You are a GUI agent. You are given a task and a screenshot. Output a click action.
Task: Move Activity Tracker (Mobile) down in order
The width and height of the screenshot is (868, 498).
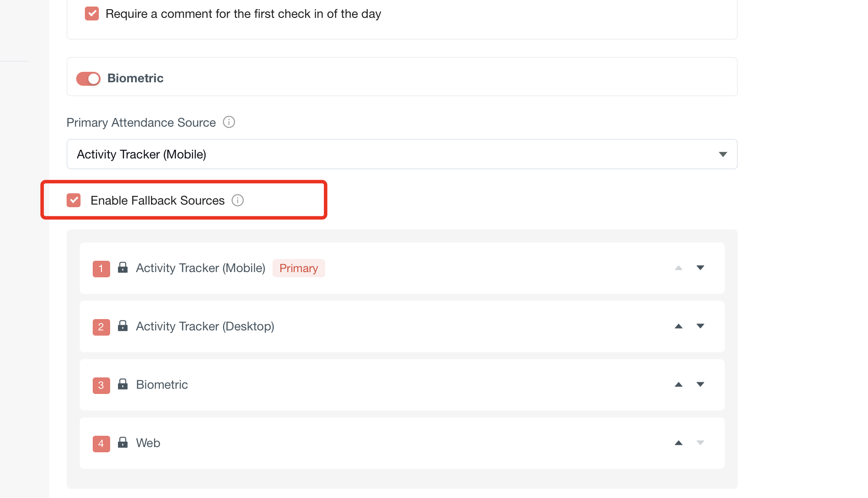[700, 268]
